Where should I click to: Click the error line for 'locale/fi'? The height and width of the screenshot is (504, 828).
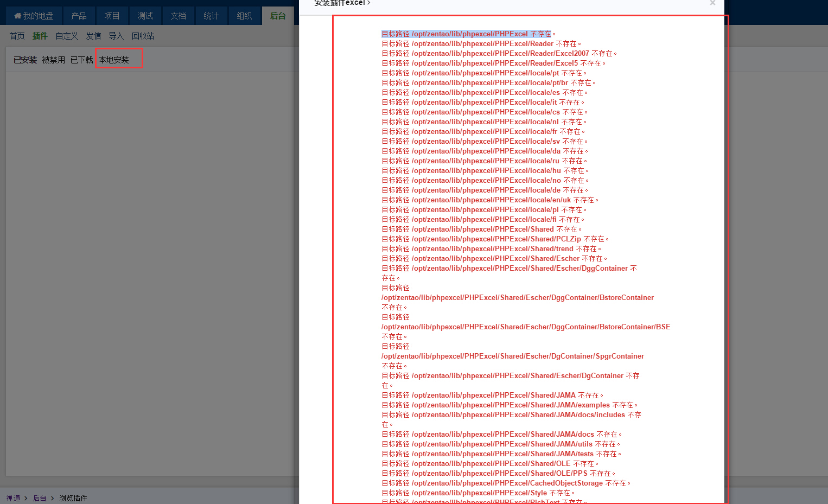[483, 220]
